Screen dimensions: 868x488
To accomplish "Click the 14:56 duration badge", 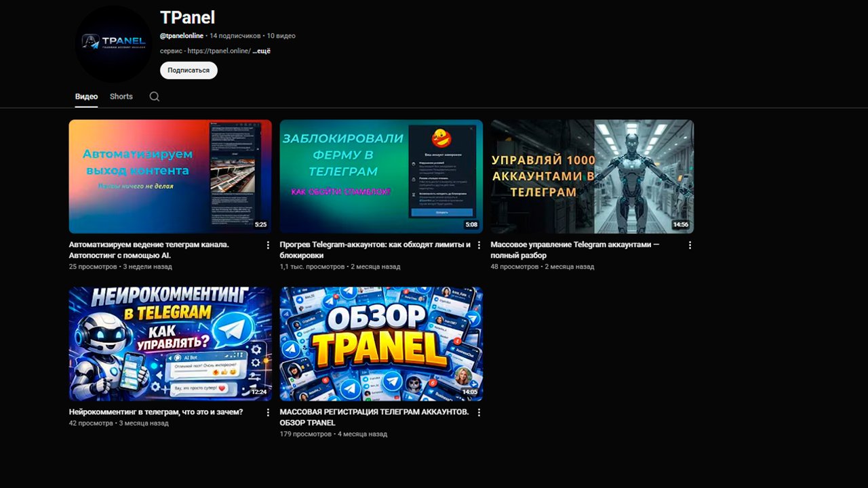I will pos(681,224).
